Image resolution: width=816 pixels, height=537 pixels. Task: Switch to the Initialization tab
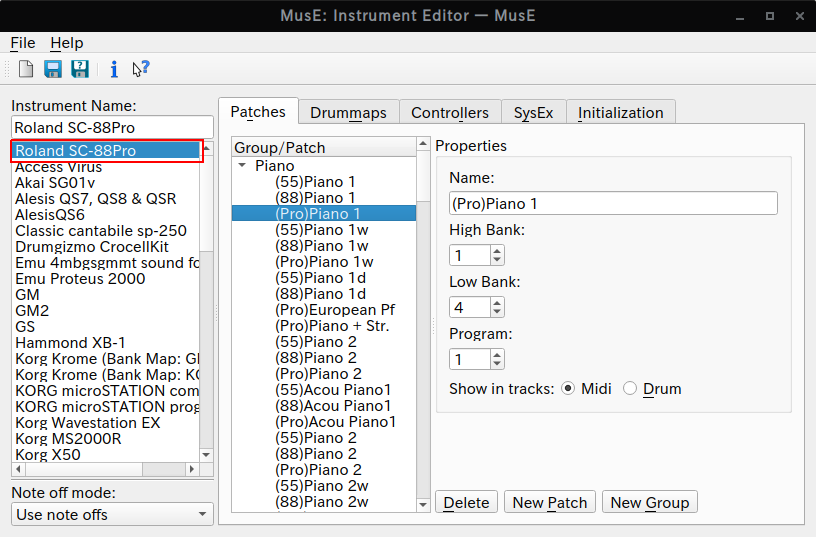click(621, 112)
